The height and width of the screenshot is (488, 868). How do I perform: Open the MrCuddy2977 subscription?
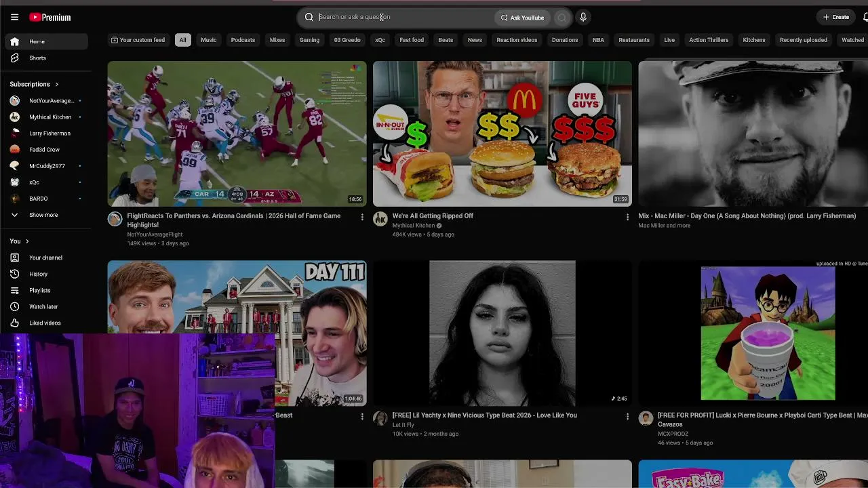(x=46, y=165)
